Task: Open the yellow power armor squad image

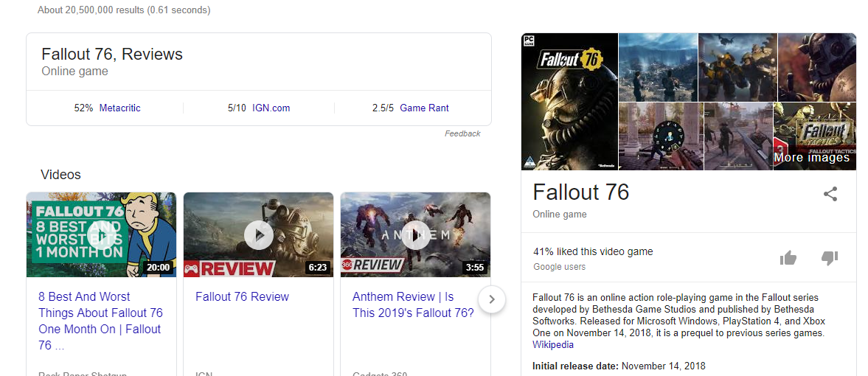Action: pos(738,67)
